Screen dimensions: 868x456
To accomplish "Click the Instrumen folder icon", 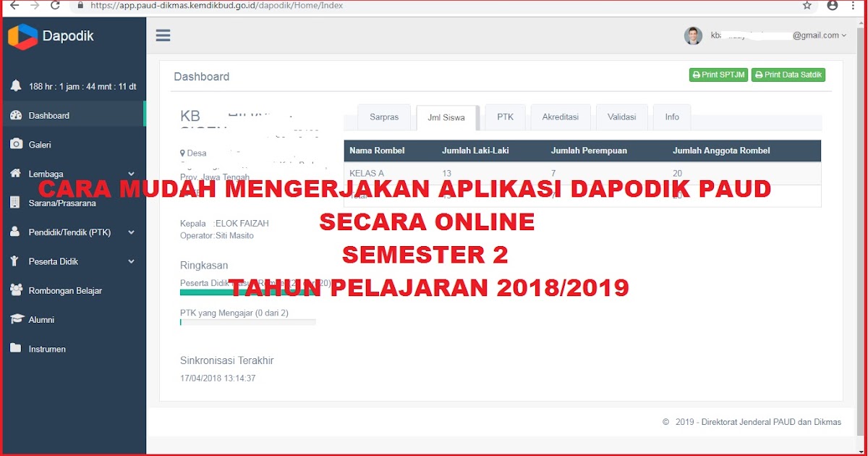I will click(16, 348).
